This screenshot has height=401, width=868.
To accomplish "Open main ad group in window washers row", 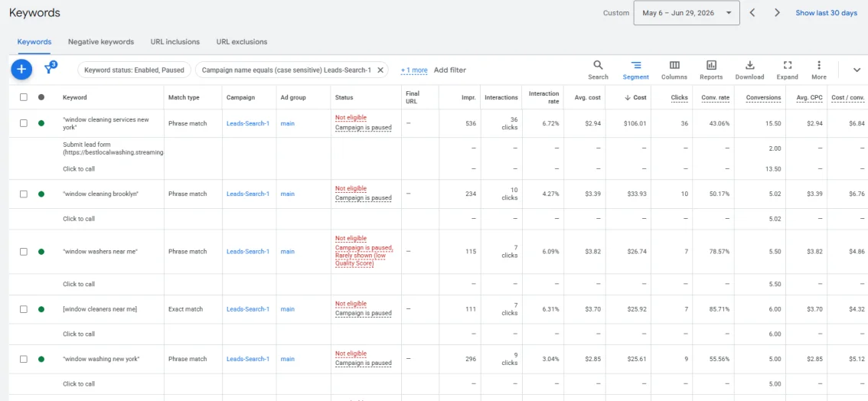I will (287, 252).
